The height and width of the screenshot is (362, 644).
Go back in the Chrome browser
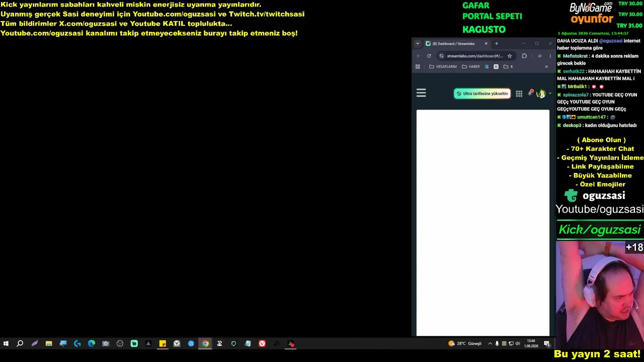(418, 56)
